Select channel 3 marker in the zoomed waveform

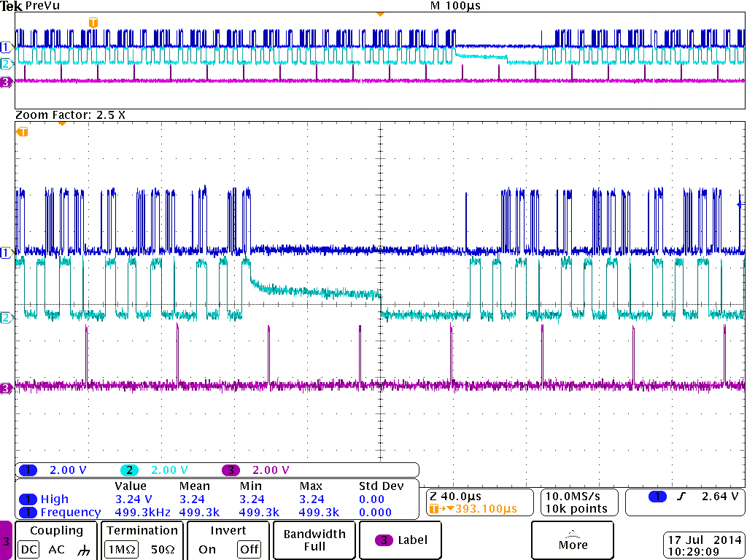(x=7, y=388)
